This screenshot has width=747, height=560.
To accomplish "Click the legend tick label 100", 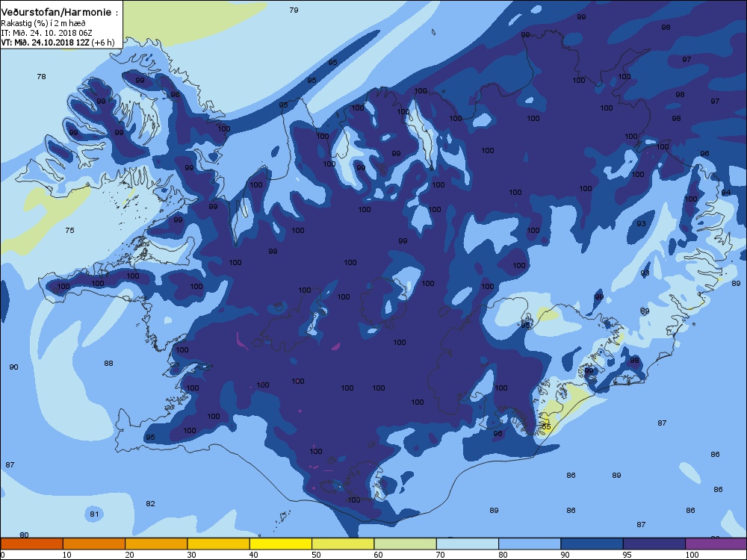I will pyautogui.click(x=692, y=555).
